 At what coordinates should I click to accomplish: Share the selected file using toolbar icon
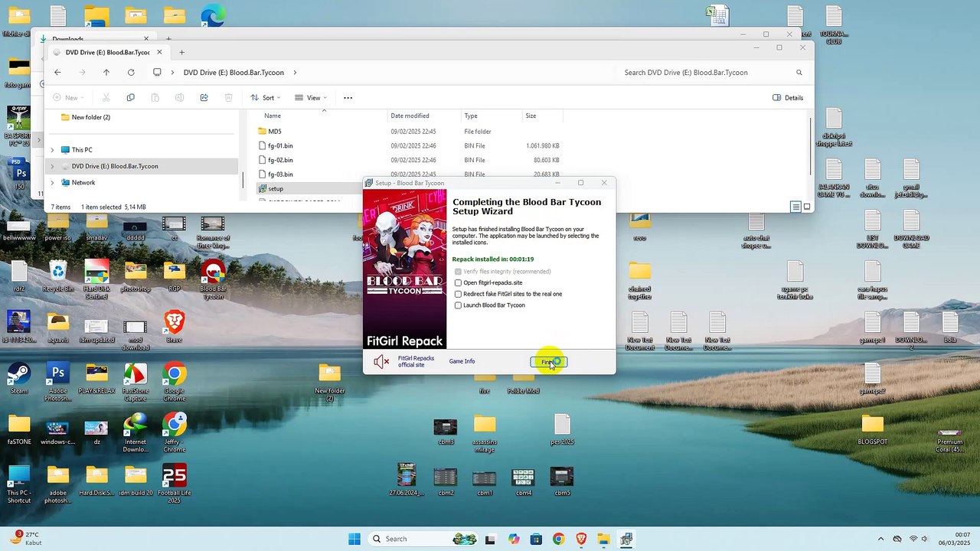click(204, 97)
